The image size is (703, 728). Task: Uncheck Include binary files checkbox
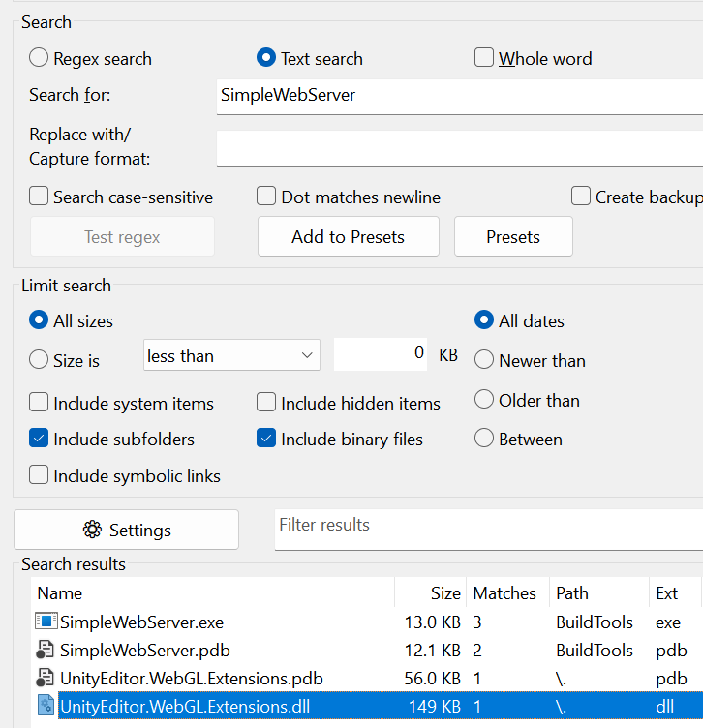(266, 439)
